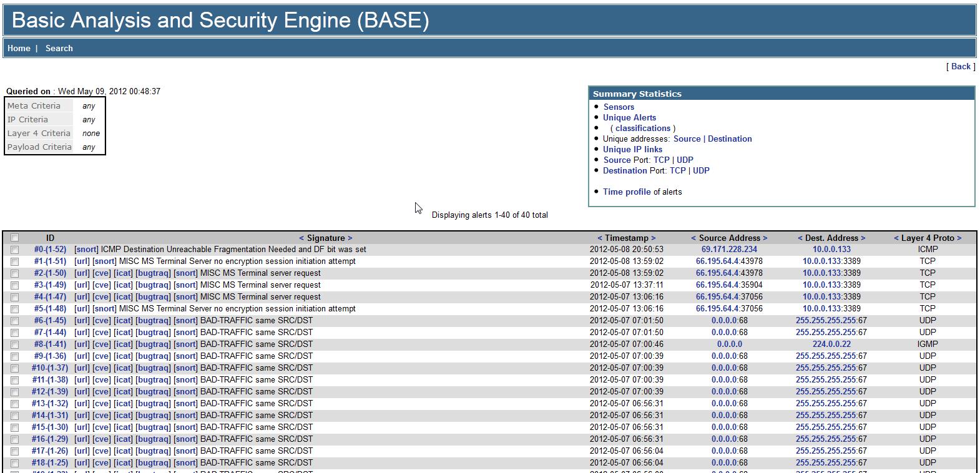
Task: Open alert ID #10-(1-37)
Action: pos(50,368)
